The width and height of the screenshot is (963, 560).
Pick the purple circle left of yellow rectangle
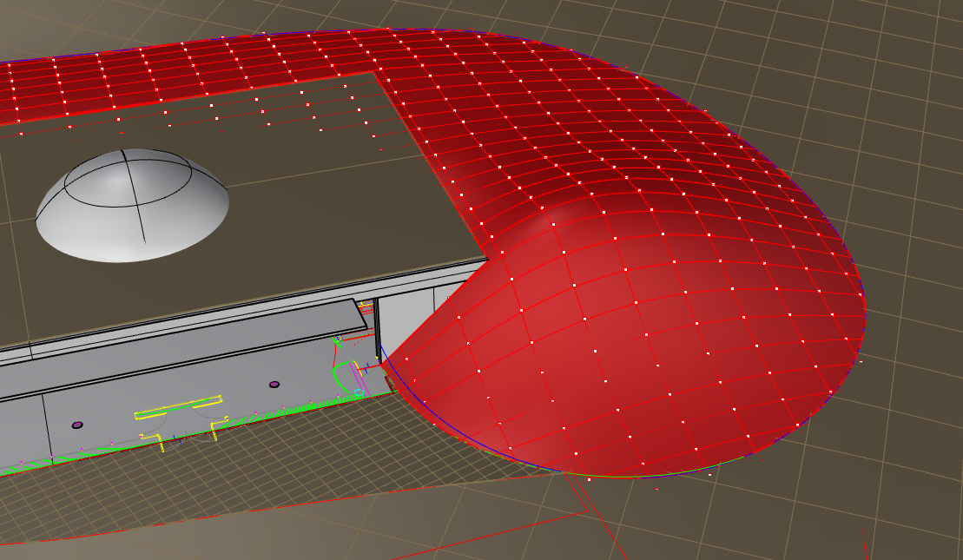(x=77, y=425)
